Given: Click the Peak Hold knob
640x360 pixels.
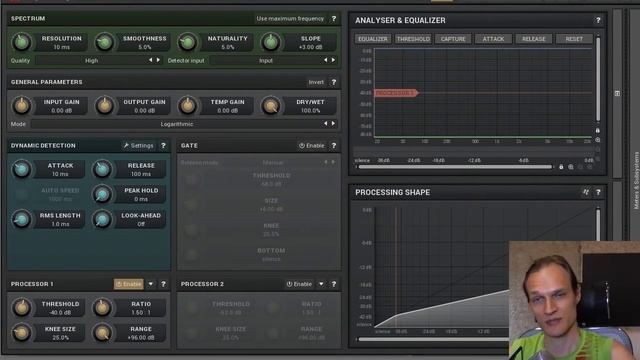Looking at the screenshot, I should tap(102, 194).
